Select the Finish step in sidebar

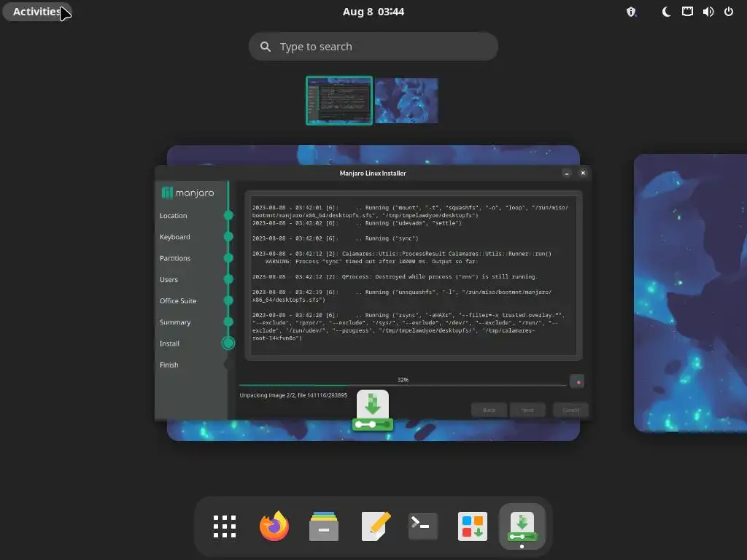tap(169, 365)
